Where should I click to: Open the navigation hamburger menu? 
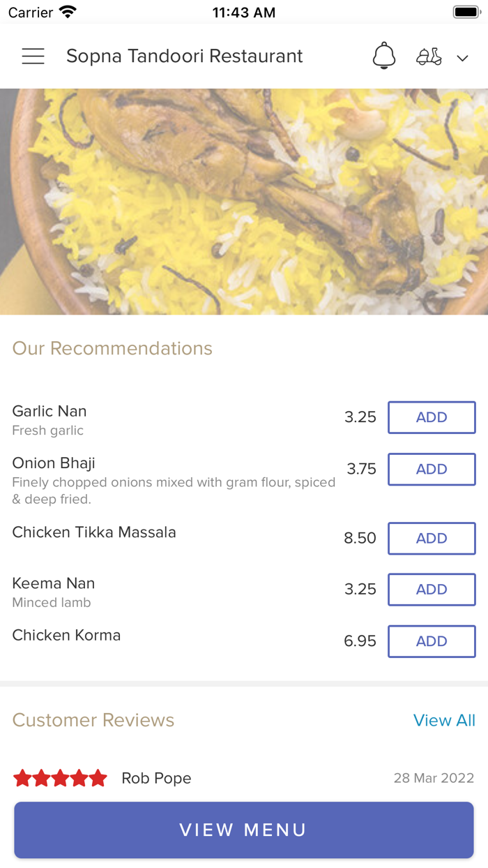pos(33,56)
